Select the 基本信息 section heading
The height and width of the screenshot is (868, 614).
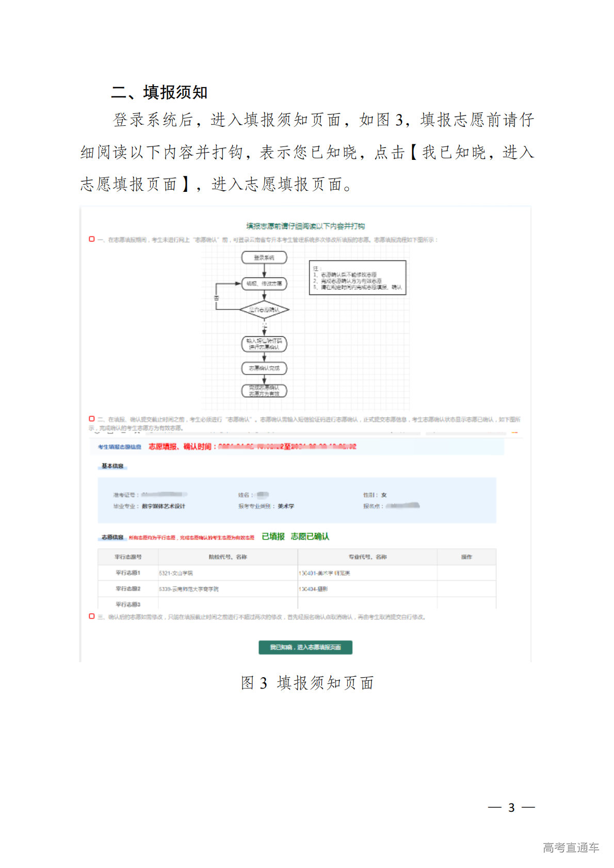[112, 466]
